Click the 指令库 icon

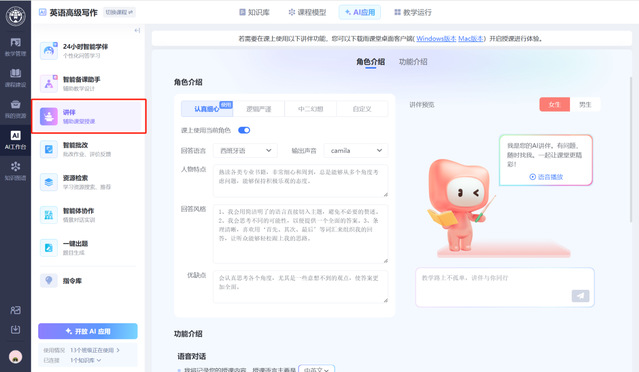tap(49, 281)
